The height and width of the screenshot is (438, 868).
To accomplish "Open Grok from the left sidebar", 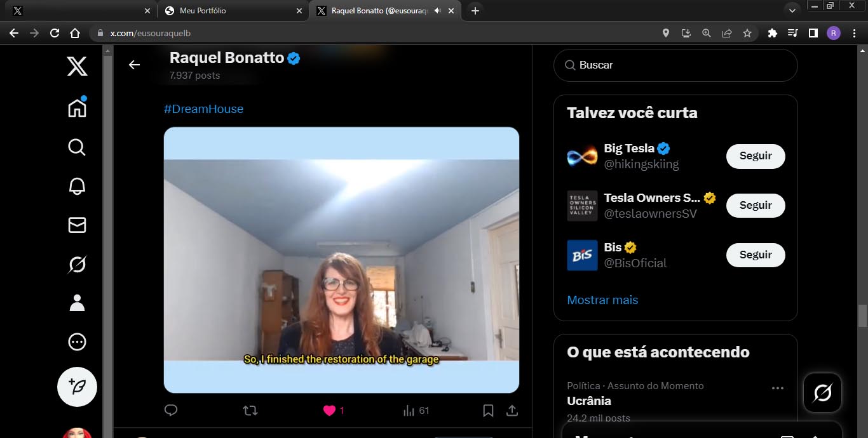I will pyautogui.click(x=77, y=264).
